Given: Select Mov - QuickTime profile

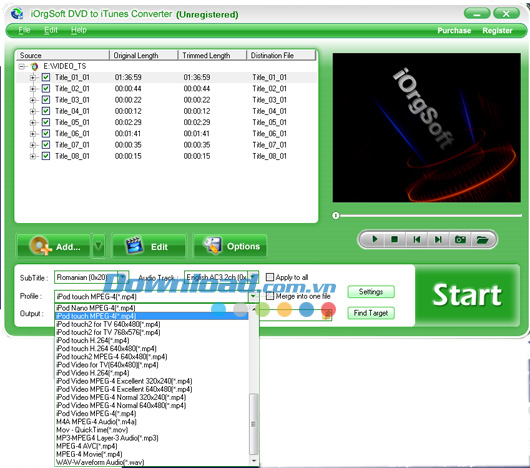Looking at the screenshot, I should coord(151,429).
